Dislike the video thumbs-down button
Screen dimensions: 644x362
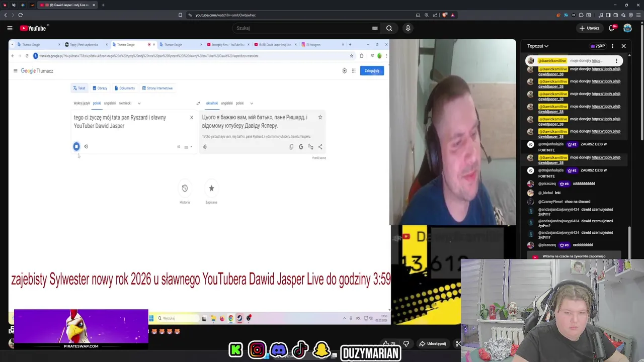point(406,344)
